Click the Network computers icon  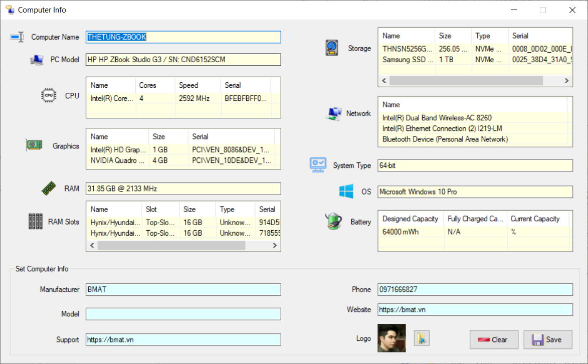tap(333, 114)
